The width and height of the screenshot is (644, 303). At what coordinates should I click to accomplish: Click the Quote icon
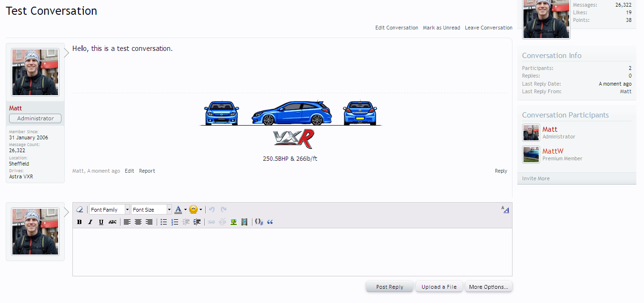pos(270,222)
